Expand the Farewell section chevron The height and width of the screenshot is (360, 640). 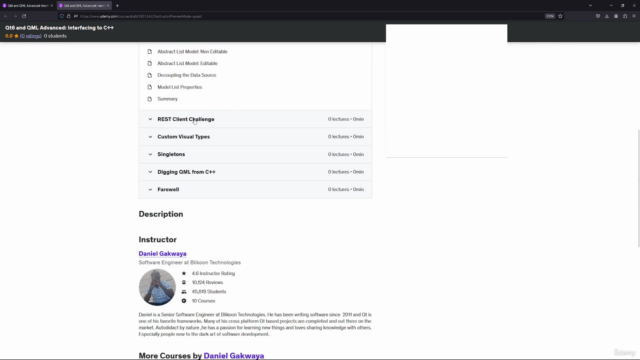pos(150,189)
